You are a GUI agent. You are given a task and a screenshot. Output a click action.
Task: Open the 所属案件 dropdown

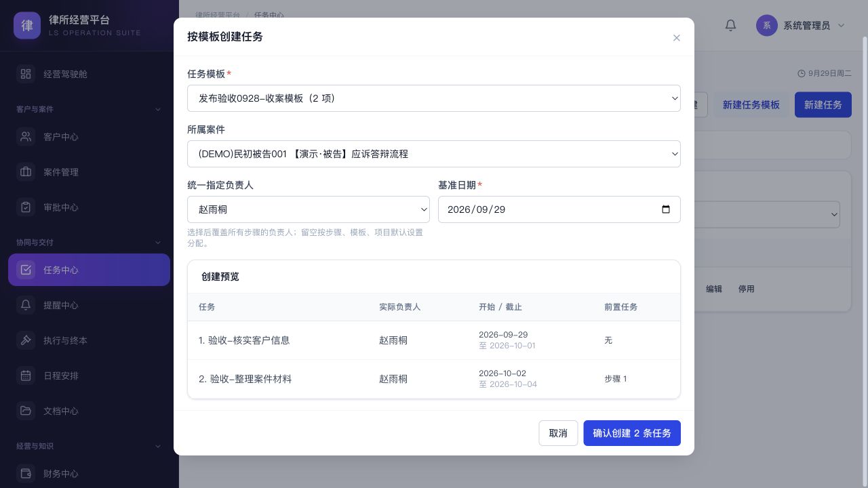pos(434,154)
